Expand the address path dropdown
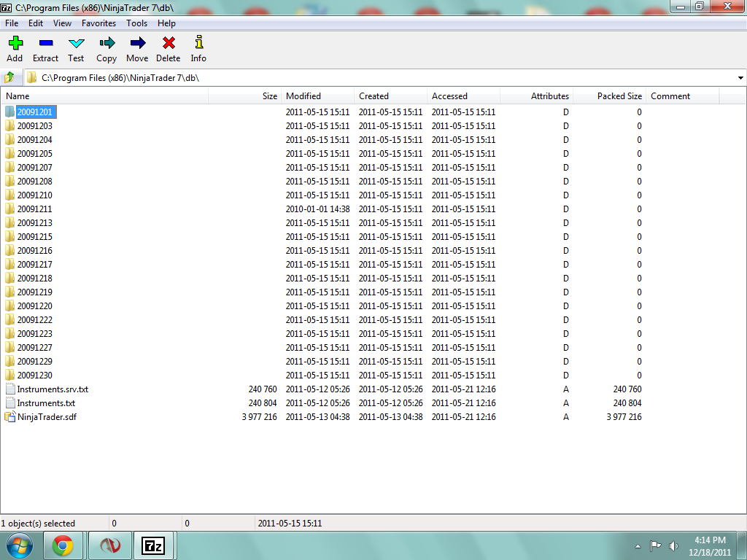The height and width of the screenshot is (560, 747). point(740,77)
